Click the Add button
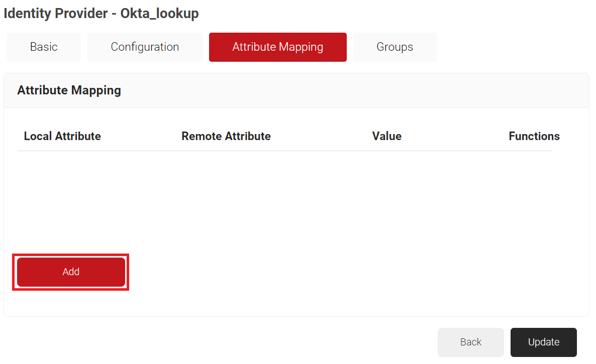This screenshot has height=364, width=596. point(71,272)
